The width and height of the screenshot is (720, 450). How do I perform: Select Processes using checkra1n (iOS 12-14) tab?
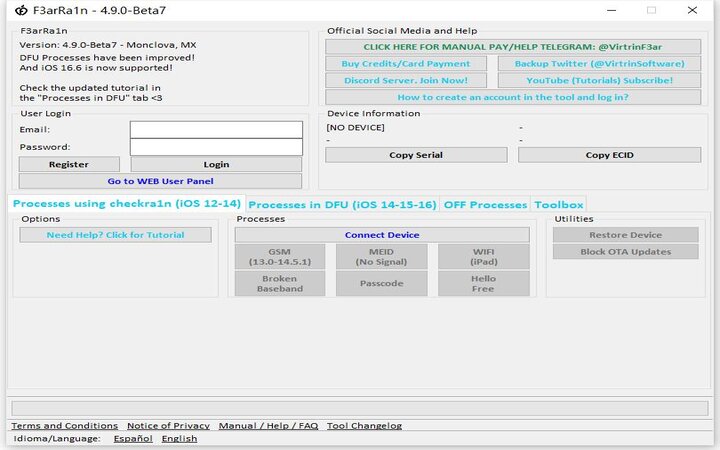point(127,203)
